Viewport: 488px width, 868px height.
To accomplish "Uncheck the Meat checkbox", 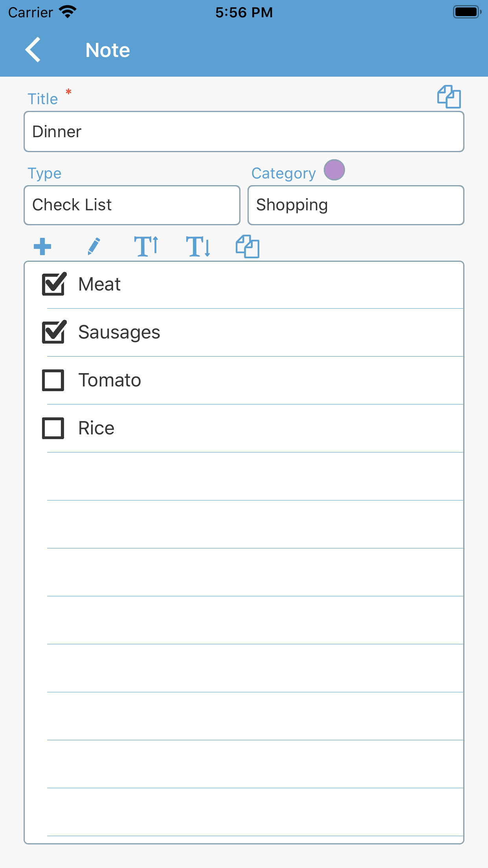I will pyautogui.click(x=53, y=284).
